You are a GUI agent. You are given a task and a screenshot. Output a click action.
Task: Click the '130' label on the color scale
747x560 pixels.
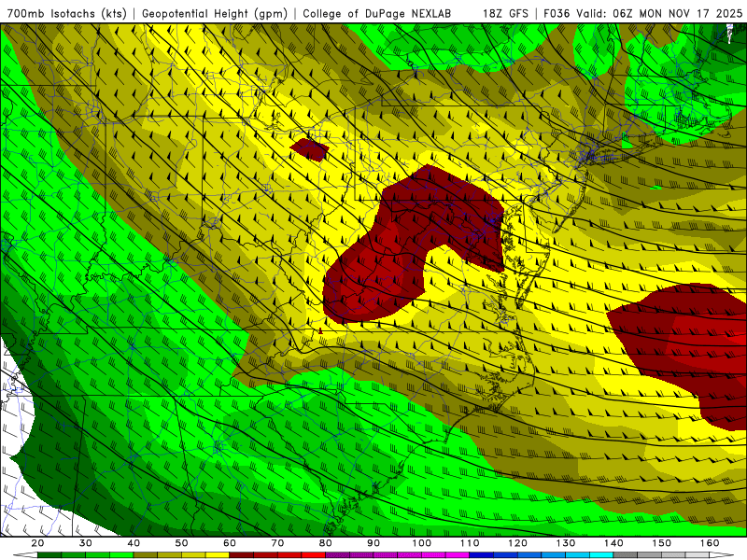[x=566, y=543]
